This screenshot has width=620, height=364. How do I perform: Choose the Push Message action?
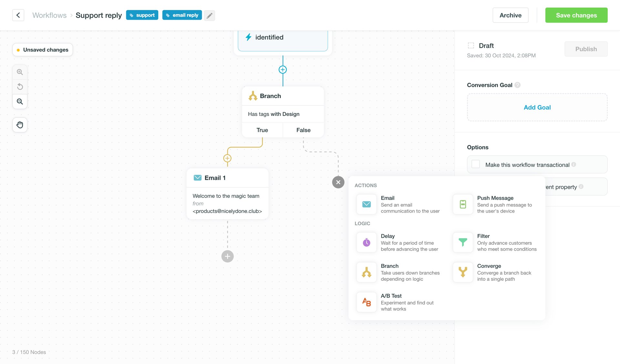pyautogui.click(x=463, y=204)
